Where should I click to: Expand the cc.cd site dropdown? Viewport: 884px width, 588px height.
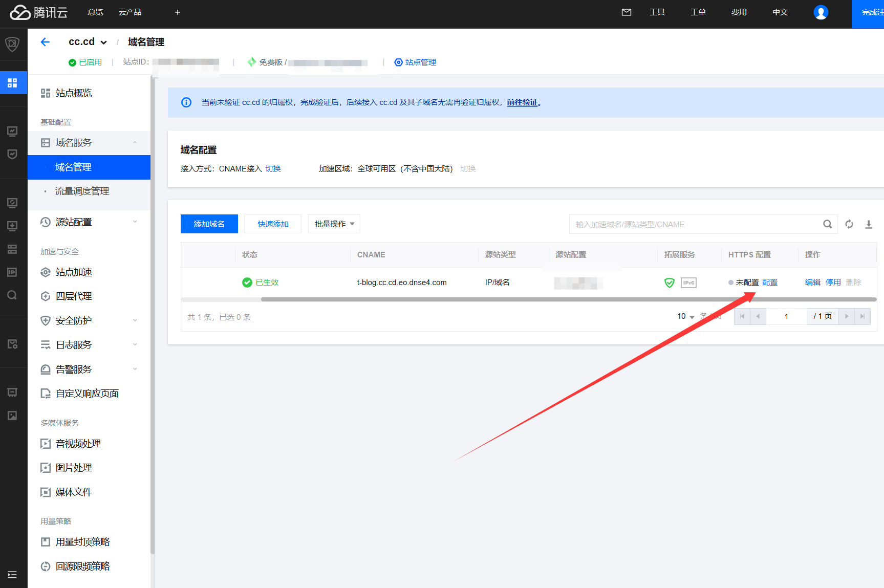tap(103, 42)
